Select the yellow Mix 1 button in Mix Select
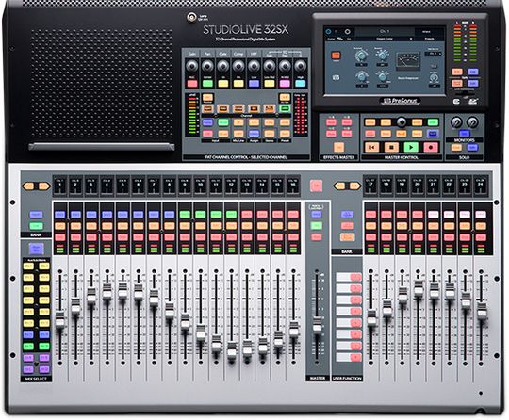The height and width of the screenshot is (420, 509). (x=28, y=266)
